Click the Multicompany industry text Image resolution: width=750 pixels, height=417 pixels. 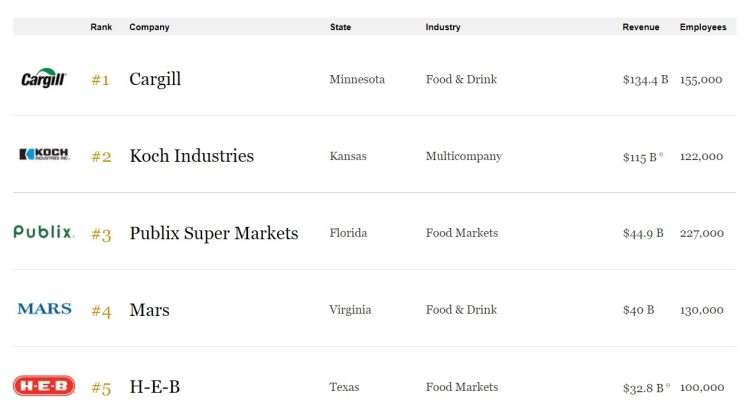[x=463, y=156]
